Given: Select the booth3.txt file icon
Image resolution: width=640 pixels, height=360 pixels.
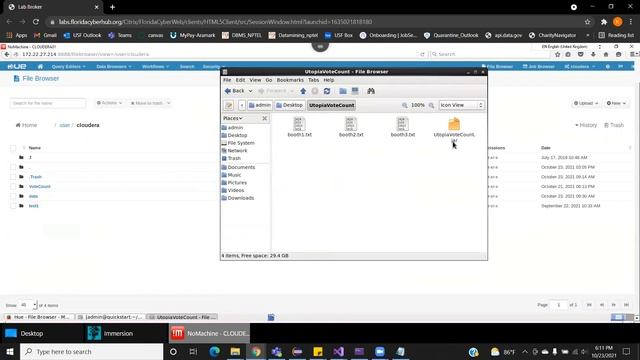Looking at the screenshot, I should click(402, 124).
